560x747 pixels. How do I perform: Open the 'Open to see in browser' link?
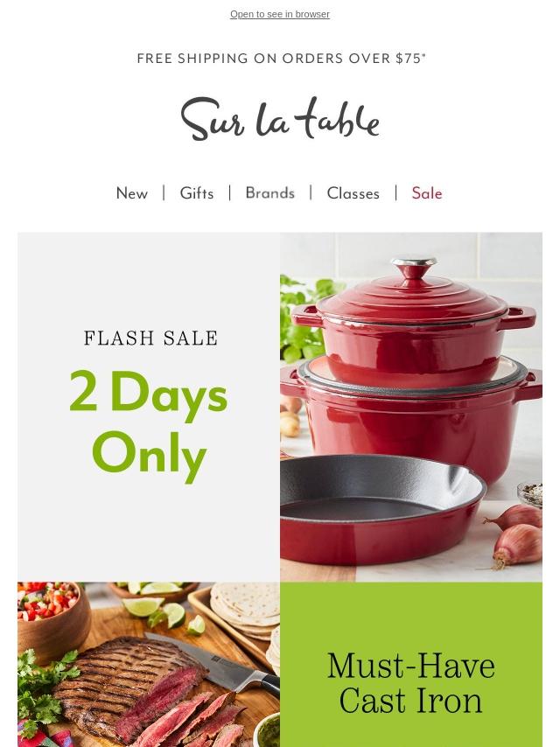[280, 14]
